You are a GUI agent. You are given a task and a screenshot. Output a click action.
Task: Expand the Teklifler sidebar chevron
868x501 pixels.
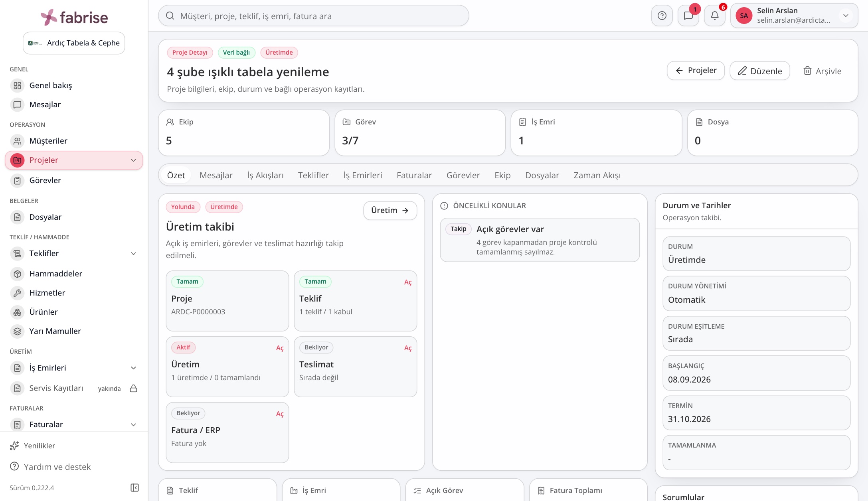coord(133,254)
